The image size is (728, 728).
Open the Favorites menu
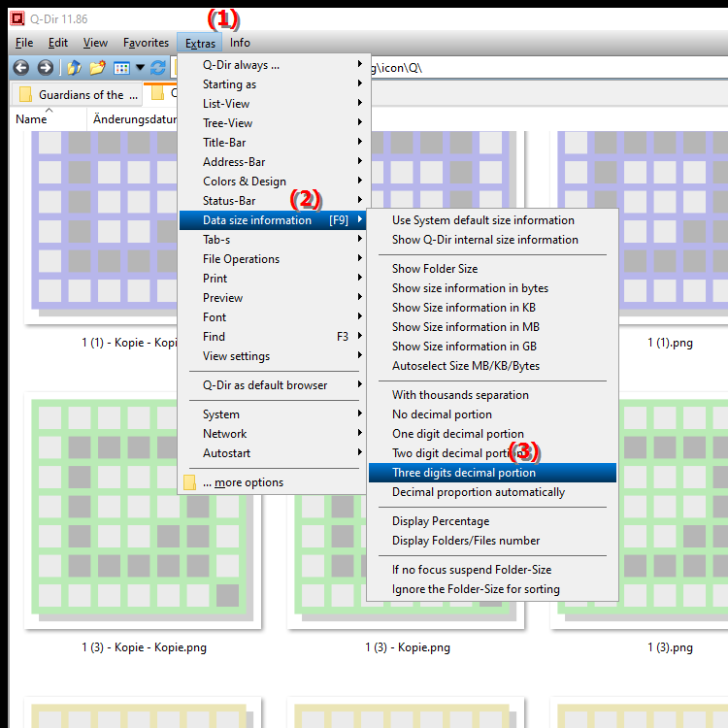(146, 43)
